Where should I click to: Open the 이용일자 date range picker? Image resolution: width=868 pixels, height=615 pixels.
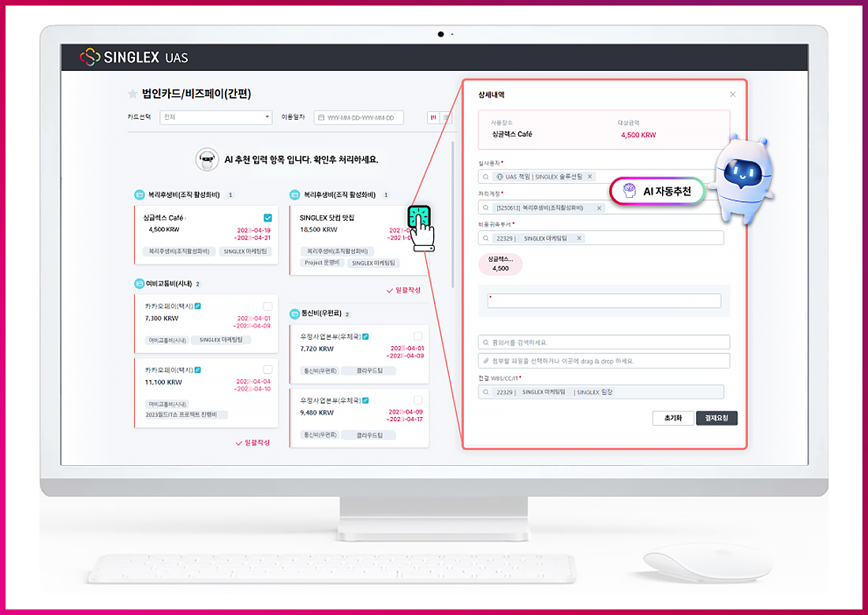359,117
